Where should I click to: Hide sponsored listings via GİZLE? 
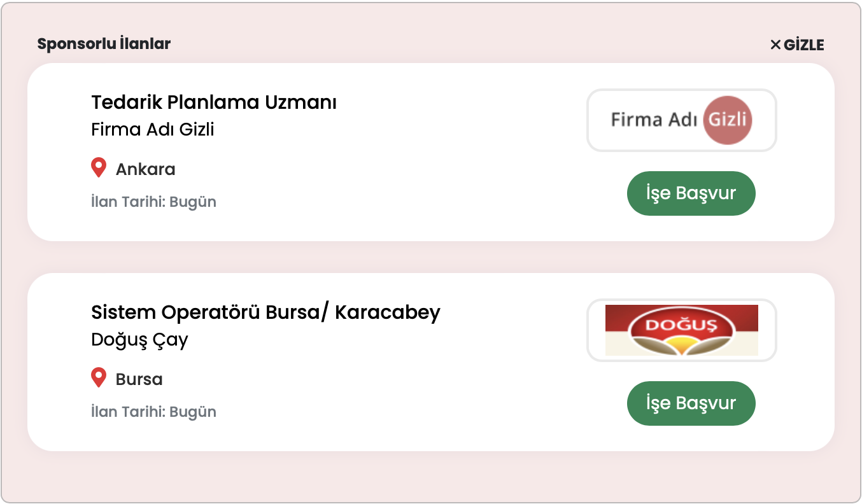[x=797, y=45]
